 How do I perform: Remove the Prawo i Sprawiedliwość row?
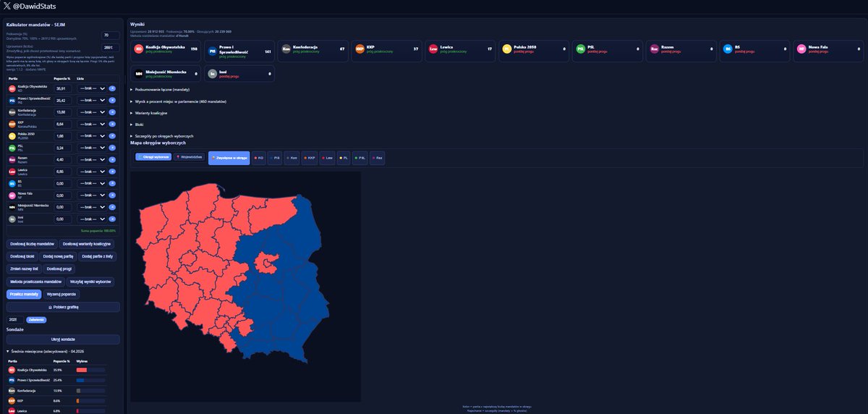pyautogui.click(x=112, y=101)
